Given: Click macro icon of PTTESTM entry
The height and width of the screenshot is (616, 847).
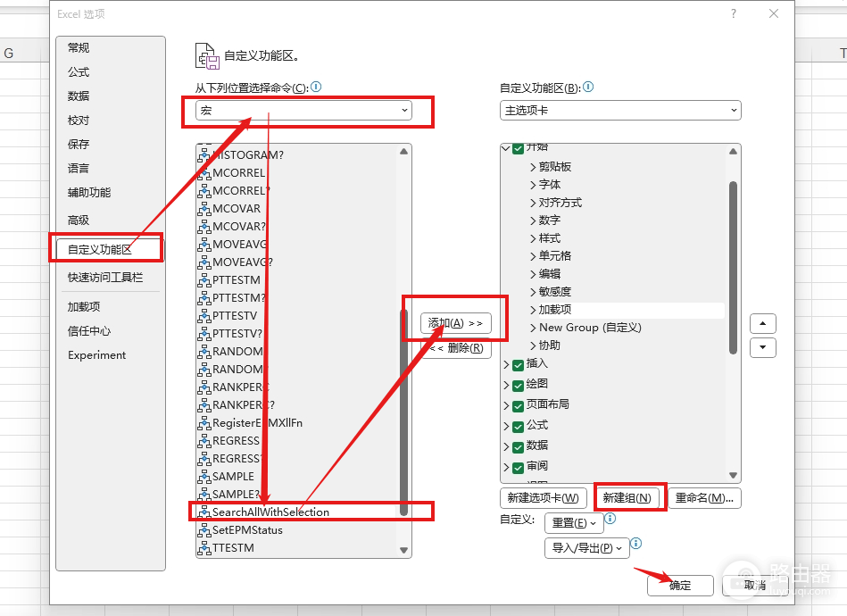Looking at the screenshot, I should point(204,280).
